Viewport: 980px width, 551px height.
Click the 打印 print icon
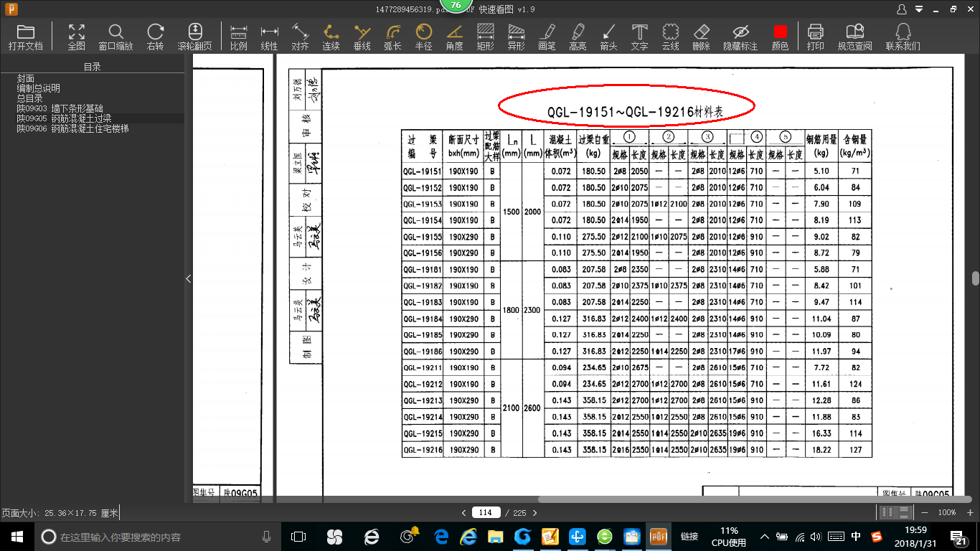[x=815, y=37]
